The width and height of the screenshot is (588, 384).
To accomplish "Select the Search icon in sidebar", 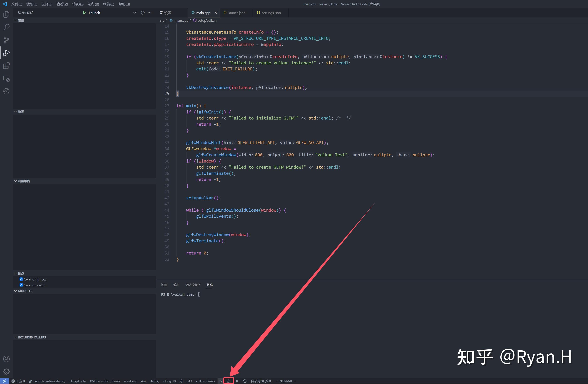I will point(6,27).
